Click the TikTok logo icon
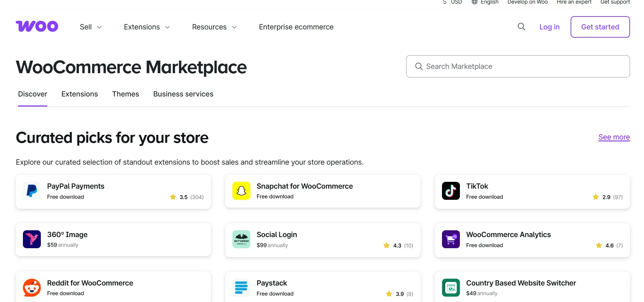 pos(451,191)
